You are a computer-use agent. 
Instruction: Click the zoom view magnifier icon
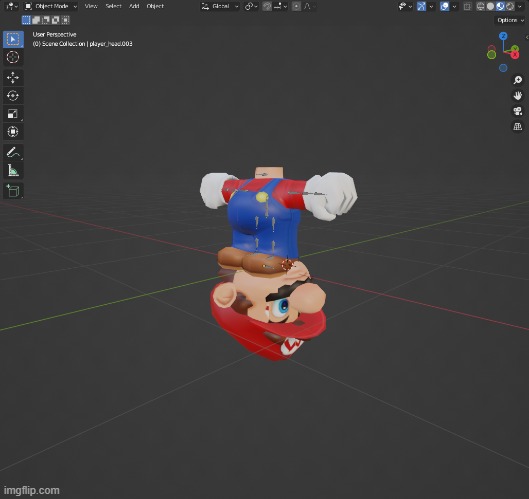518,80
